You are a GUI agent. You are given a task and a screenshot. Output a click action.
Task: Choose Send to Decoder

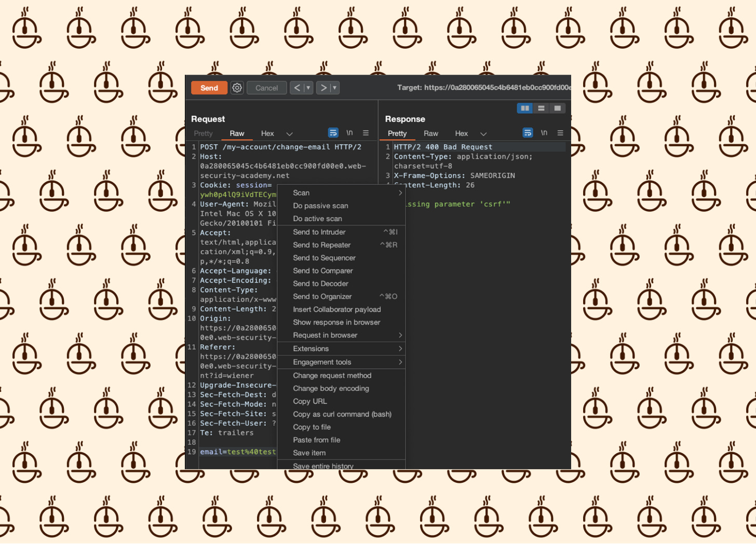[x=341, y=283]
